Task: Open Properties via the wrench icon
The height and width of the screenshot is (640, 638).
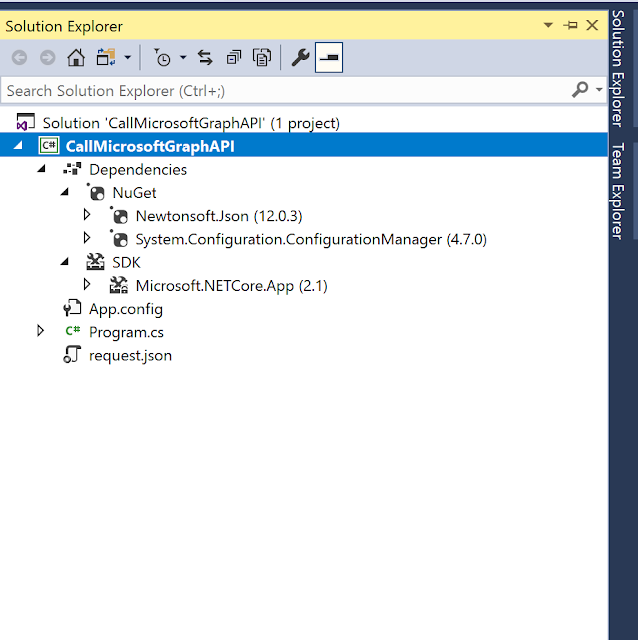Action: 300,58
